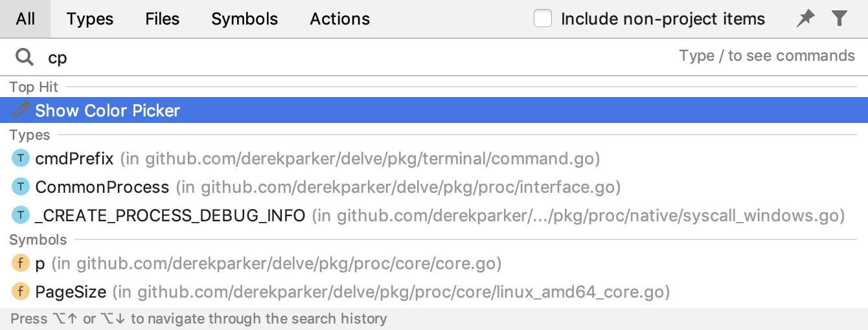868x330 pixels.
Task: Switch to the Types tab
Action: tap(90, 19)
